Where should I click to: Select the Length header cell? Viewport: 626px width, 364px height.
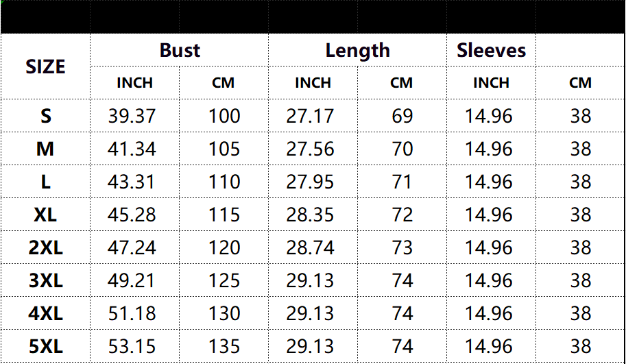click(x=357, y=51)
